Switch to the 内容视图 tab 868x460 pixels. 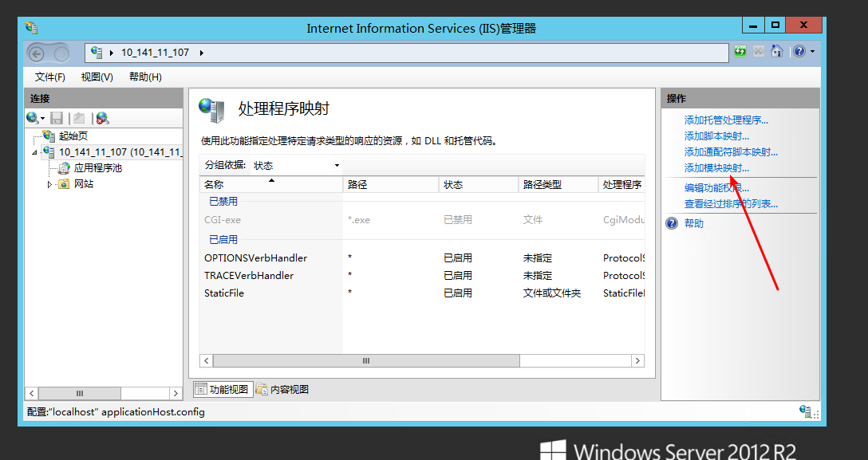(282, 390)
